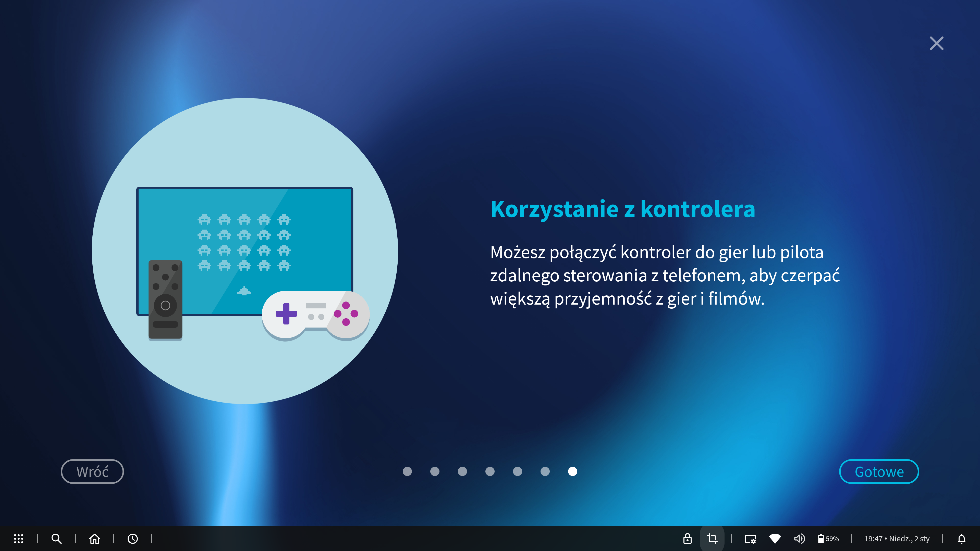This screenshot has width=980, height=551.
Task: Open display settings icon in tray
Action: click(x=750, y=539)
